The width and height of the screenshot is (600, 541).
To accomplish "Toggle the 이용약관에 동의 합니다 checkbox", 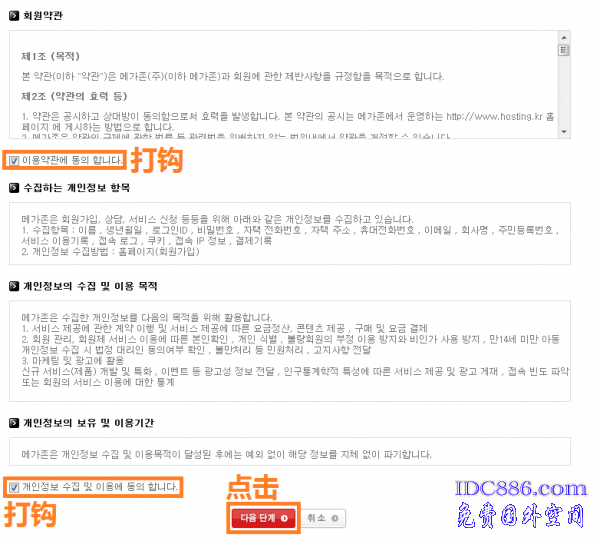I will [x=14, y=161].
